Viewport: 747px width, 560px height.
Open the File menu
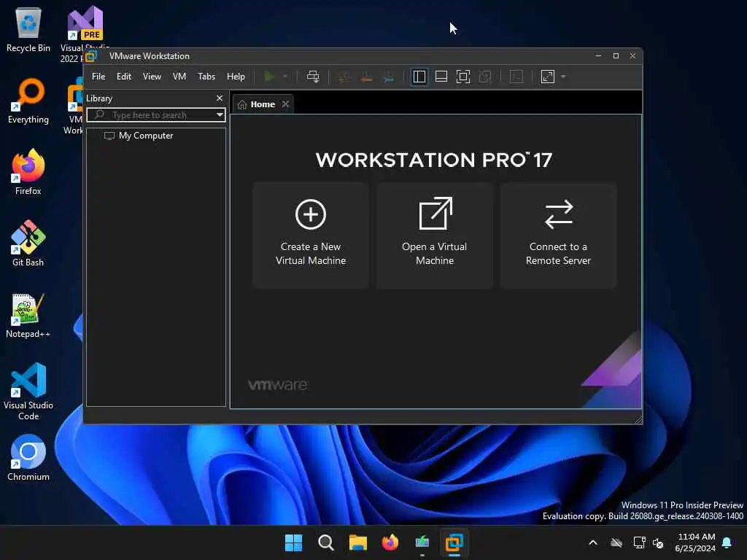(x=98, y=77)
